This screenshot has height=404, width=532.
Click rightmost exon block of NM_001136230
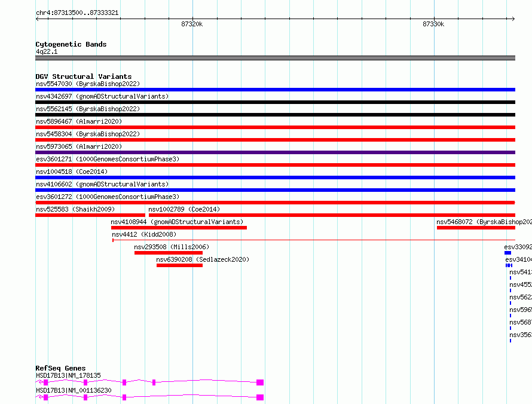click(x=260, y=397)
